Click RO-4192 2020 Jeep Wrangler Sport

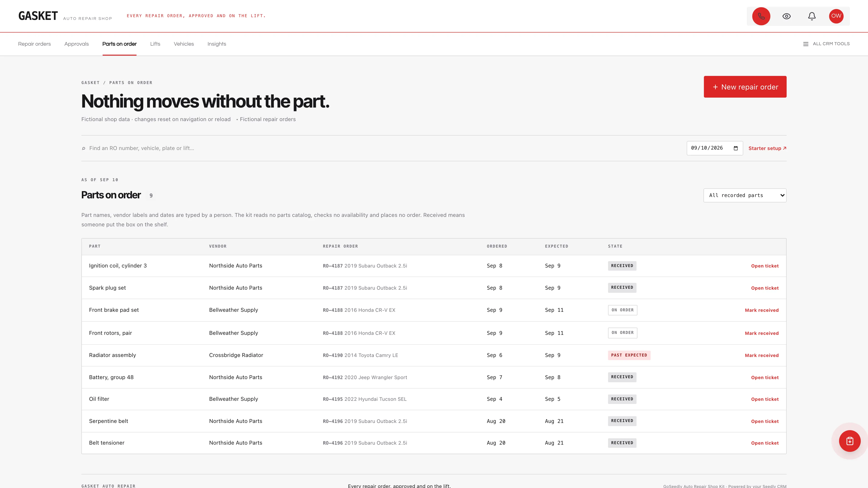pos(365,378)
